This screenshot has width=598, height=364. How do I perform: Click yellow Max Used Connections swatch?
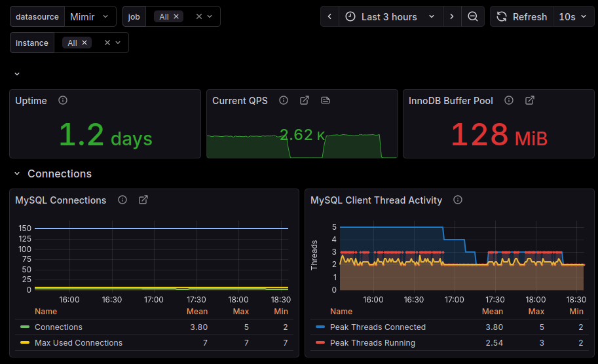[x=25, y=342]
